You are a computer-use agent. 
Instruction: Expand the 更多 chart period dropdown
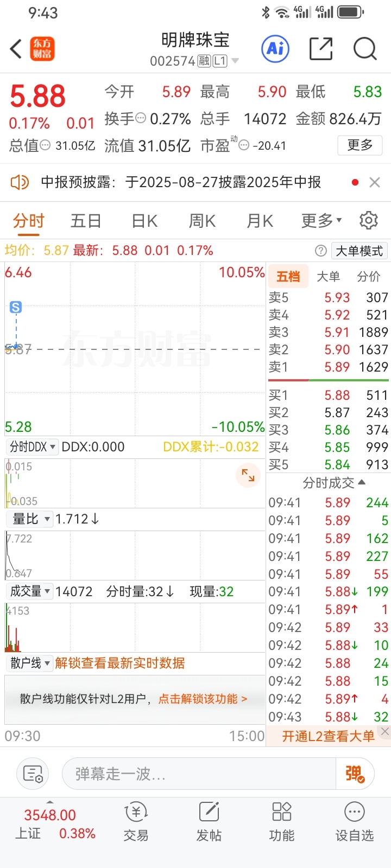tap(321, 221)
